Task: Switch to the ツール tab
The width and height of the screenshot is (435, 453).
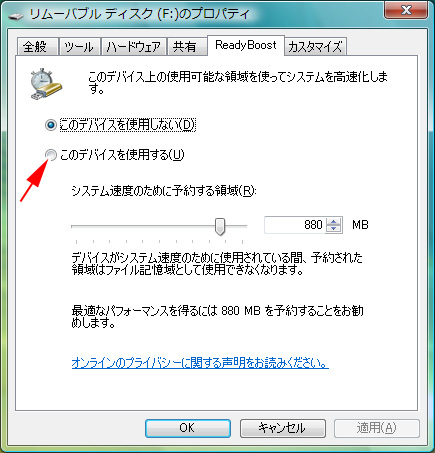Action: 79,46
